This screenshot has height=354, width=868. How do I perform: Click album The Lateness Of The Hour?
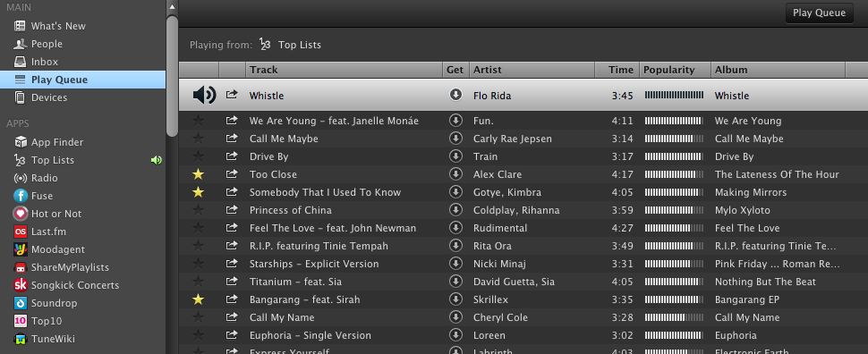tap(778, 174)
